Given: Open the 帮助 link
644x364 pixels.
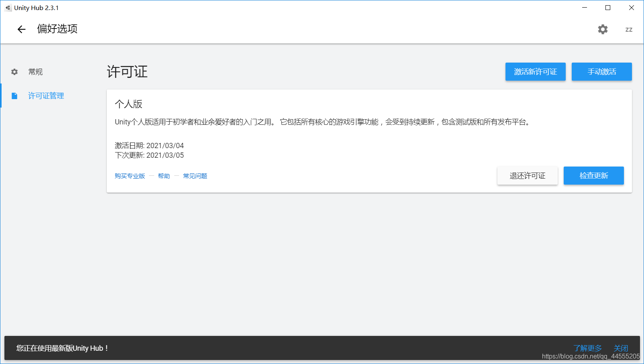Looking at the screenshot, I should point(164,176).
